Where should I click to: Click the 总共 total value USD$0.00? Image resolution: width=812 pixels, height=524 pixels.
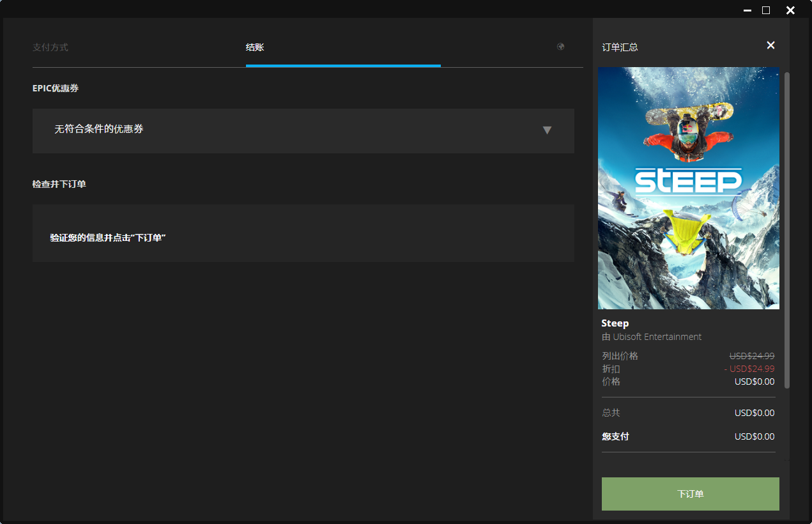coord(755,413)
